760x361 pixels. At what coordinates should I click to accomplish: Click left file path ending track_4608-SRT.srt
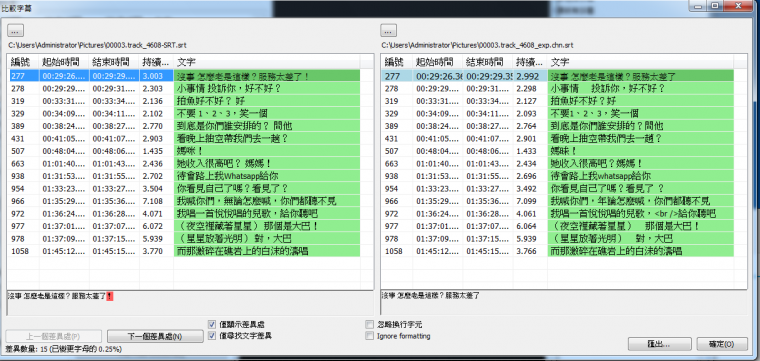tap(97, 45)
